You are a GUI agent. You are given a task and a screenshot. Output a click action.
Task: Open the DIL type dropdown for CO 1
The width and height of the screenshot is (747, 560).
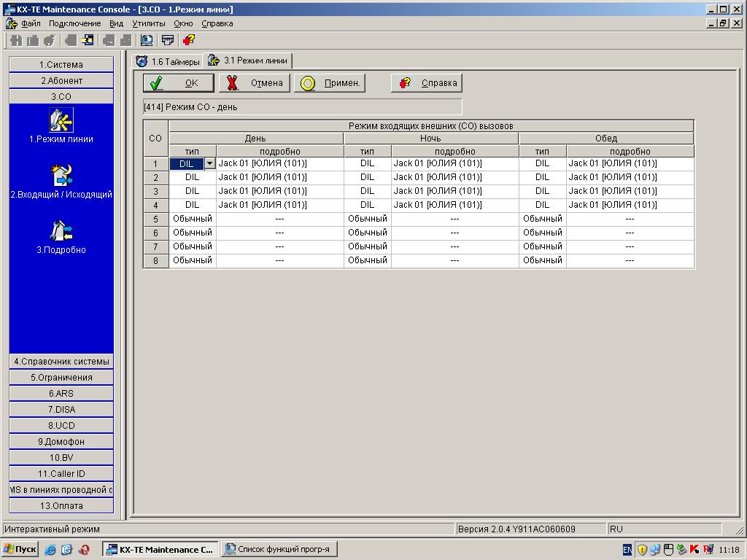pos(209,164)
